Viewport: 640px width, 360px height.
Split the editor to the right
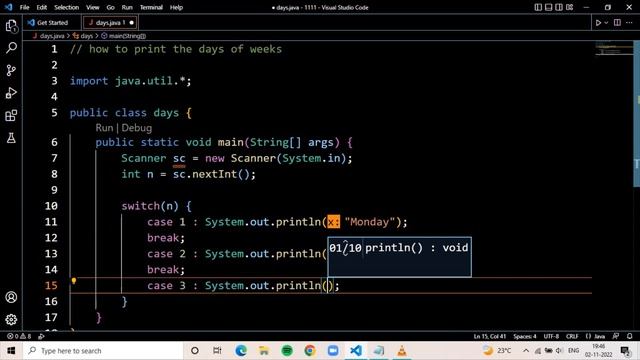pos(618,23)
